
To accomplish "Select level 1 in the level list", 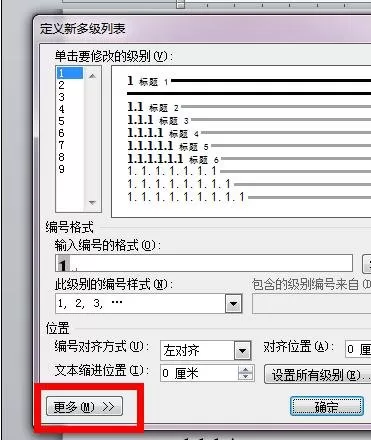I will pos(70,73).
